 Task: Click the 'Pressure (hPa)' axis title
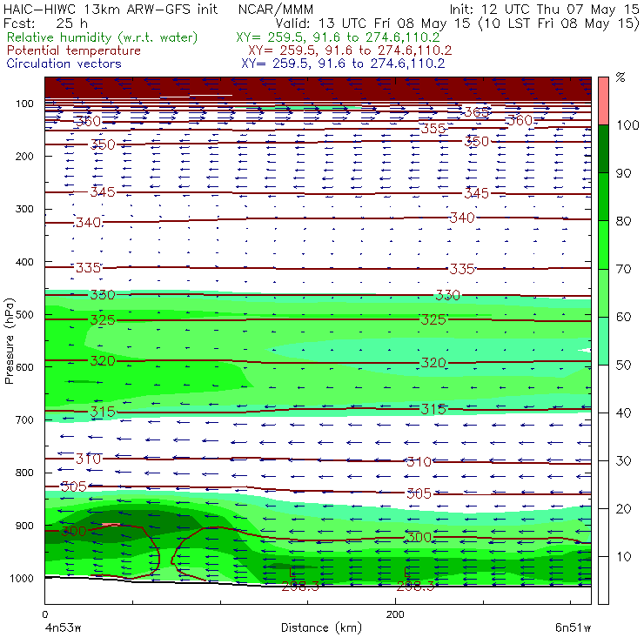(x=9, y=341)
